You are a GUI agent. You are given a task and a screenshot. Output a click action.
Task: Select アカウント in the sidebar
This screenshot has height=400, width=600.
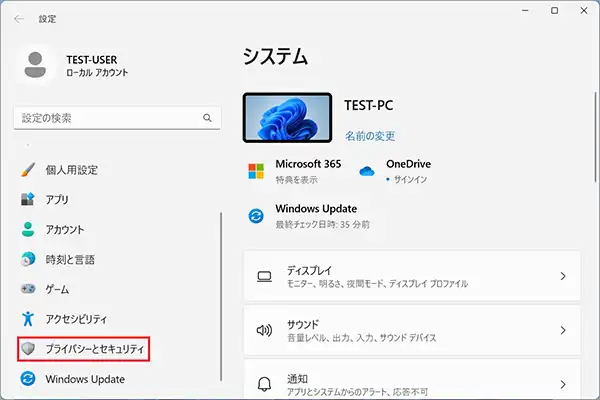pos(65,229)
